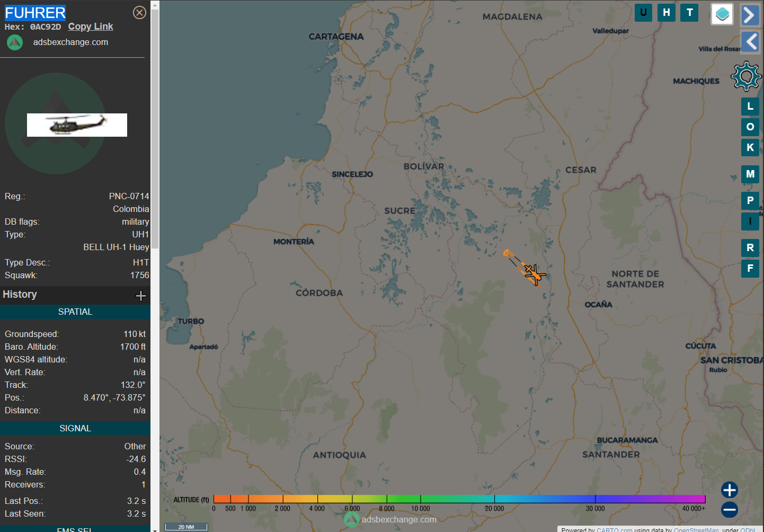This screenshot has height=532, width=764.
Task: Click the Baro. Altitude value 1700 ft
Action: 133,347
